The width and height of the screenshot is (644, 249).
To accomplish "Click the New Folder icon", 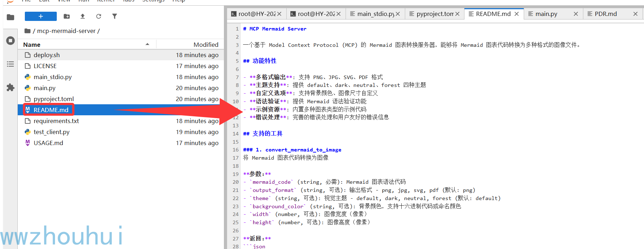I will [67, 16].
